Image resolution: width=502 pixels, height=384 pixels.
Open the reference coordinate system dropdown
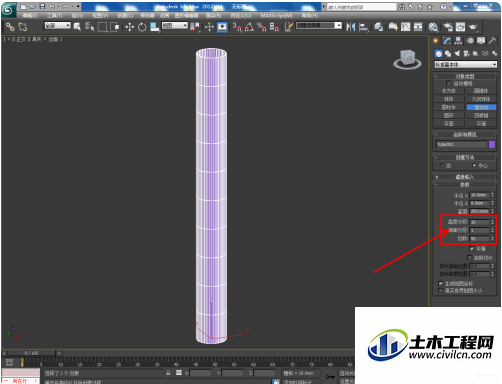[175, 25]
